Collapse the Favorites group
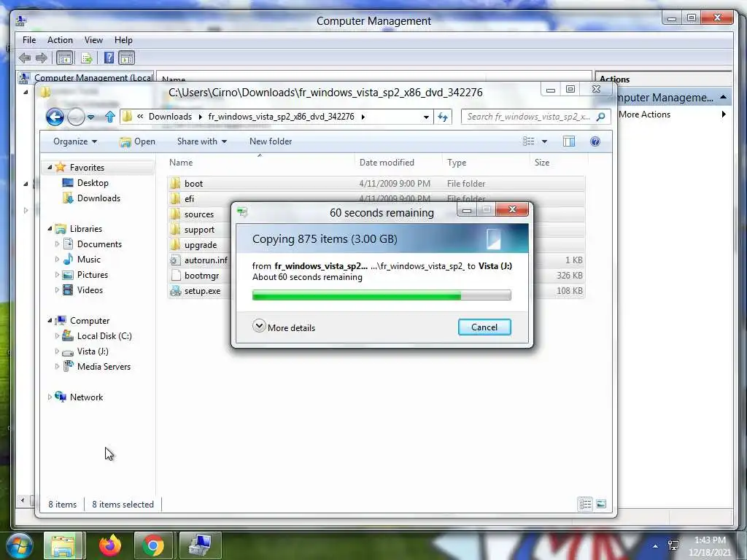The image size is (747, 560). tap(50, 167)
